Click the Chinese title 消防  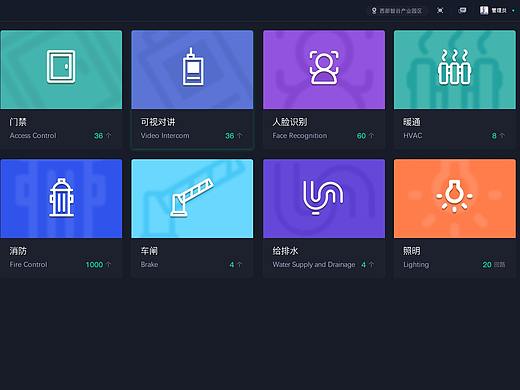point(18,251)
